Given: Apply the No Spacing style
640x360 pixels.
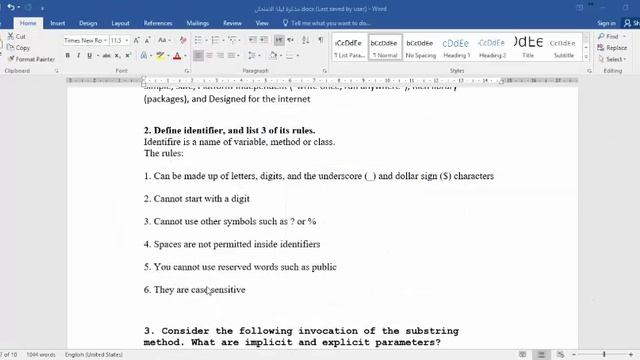Looking at the screenshot, I should click(x=421, y=47).
